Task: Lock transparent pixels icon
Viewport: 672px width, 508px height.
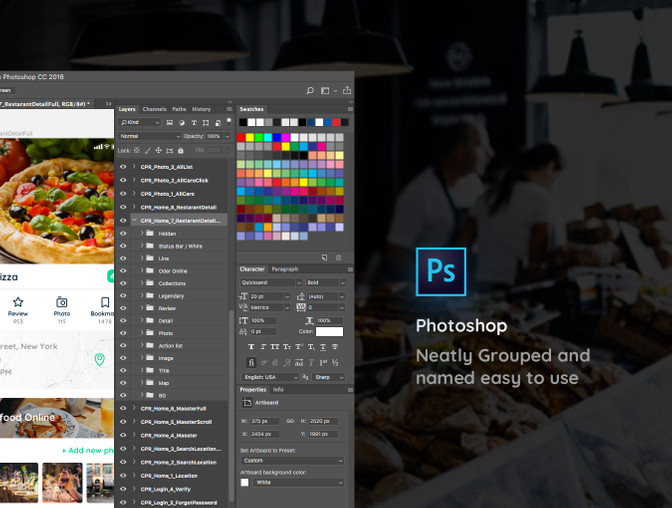Action: tap(137, 150)
